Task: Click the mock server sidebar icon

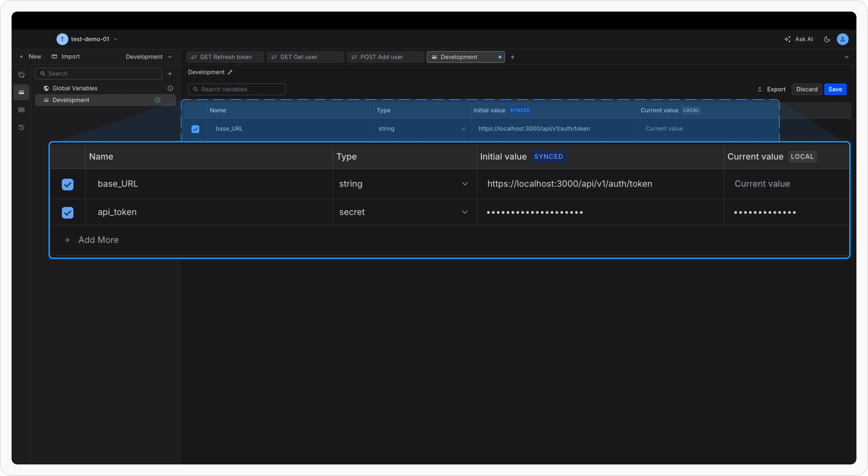Action: click(x=21, y=110)
